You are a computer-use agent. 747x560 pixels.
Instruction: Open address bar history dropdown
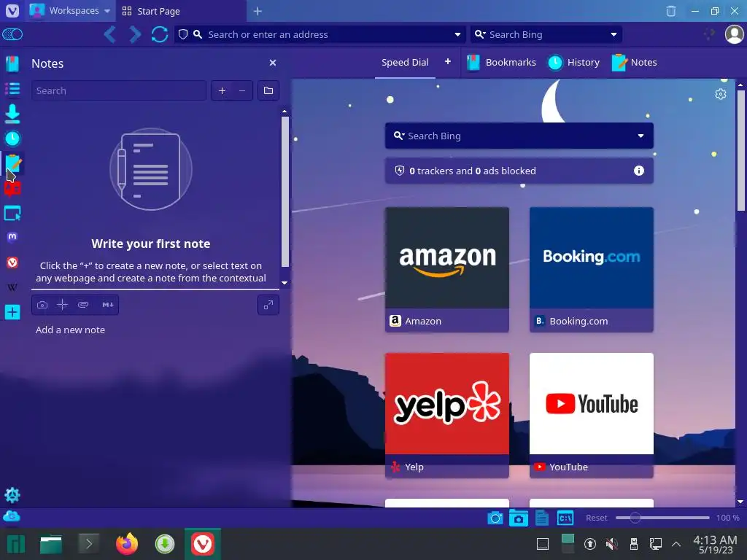pos(457,34)
